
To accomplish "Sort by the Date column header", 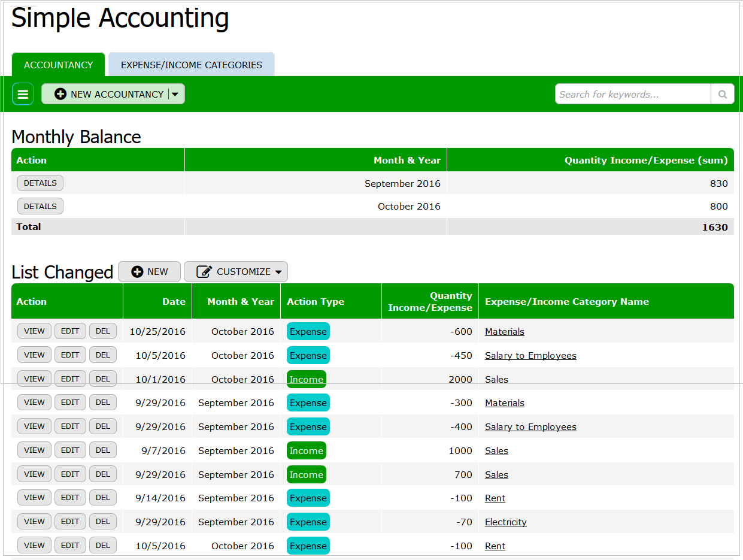I will click(174, 302).
